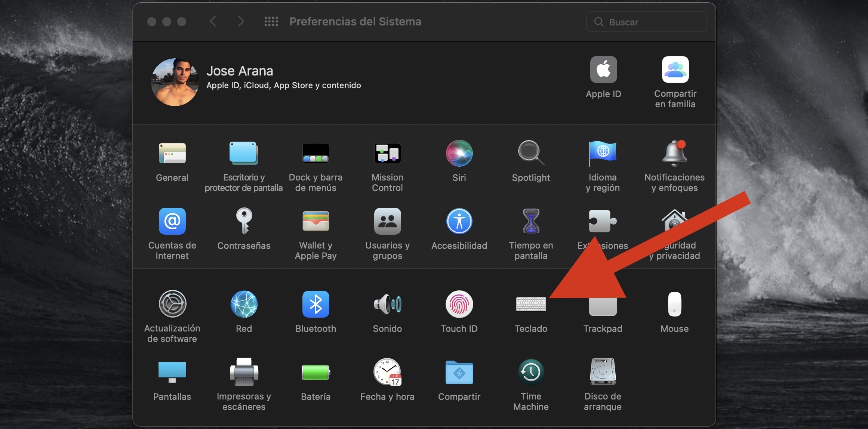Click Jose Arana profile picture

175,82
